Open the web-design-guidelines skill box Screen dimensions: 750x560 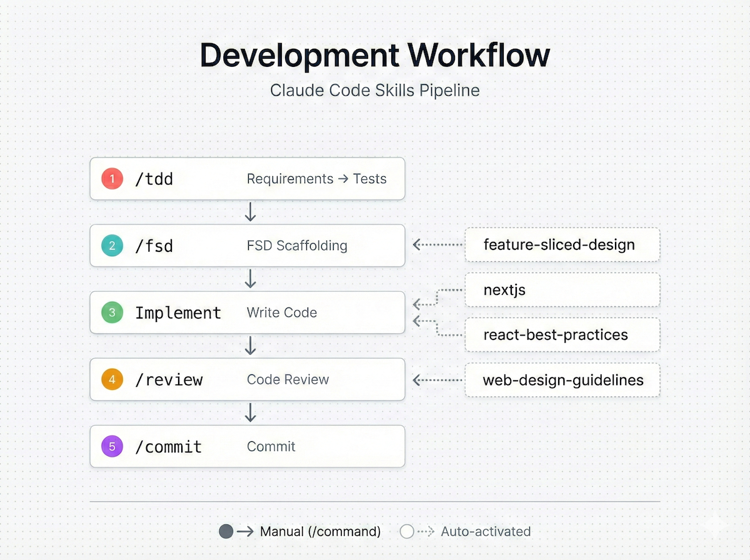click(562, 380)
